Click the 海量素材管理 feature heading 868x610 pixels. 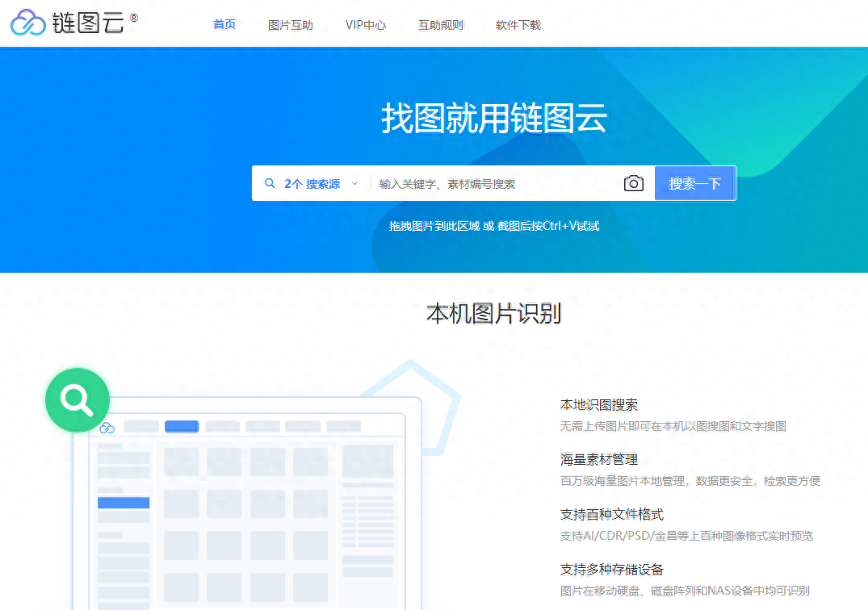pos(599,460)
